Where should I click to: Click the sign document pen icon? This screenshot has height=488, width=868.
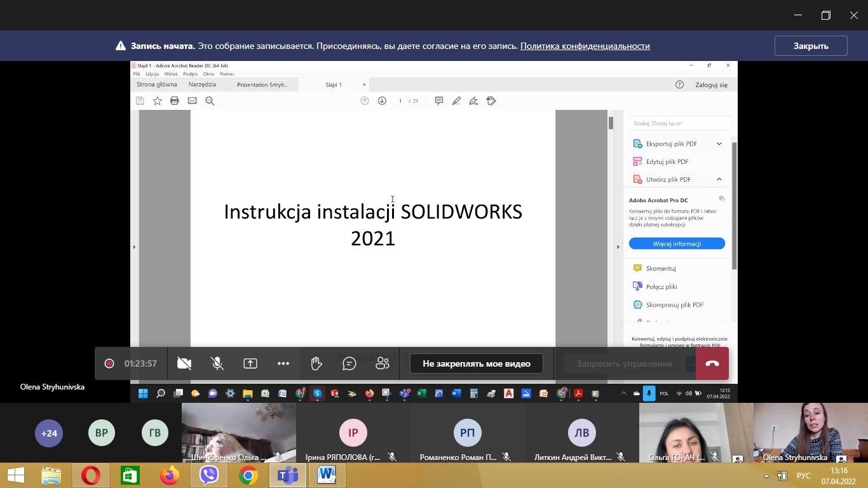[x=473, y=100]
